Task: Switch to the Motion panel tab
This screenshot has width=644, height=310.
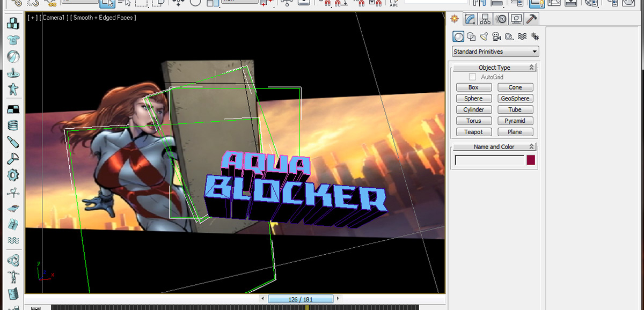Action: pyautogui.click(x=501, y=19)
